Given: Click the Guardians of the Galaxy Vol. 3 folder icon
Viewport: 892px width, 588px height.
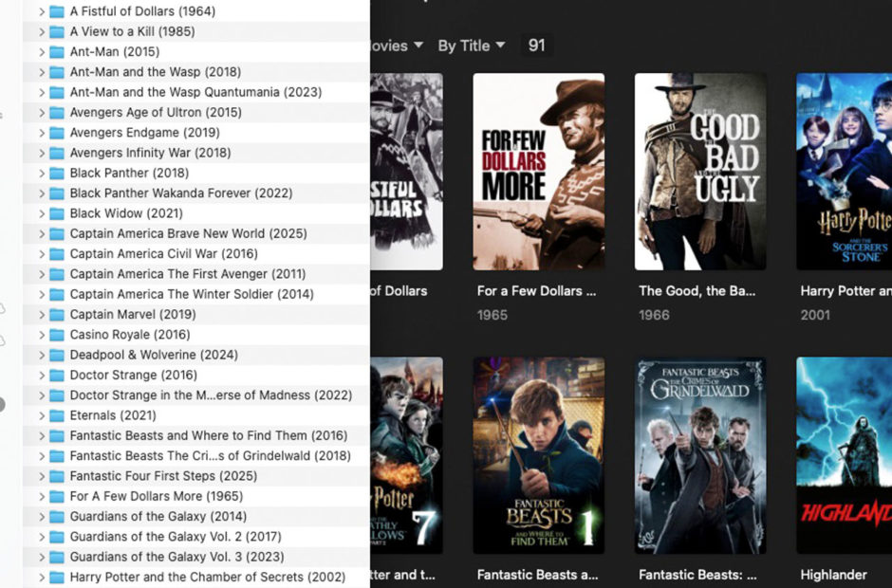Looking at the screenshot, I should tap(57, 557).
